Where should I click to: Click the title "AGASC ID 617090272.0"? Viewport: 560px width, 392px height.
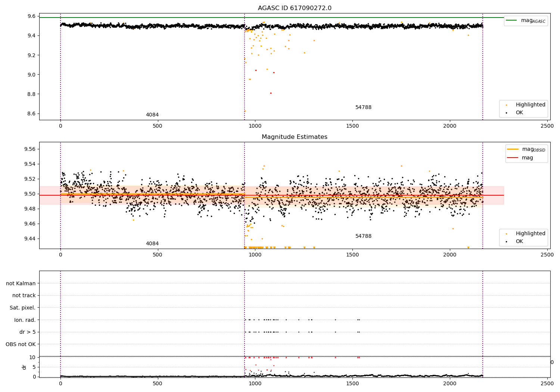tap(295, 8)
